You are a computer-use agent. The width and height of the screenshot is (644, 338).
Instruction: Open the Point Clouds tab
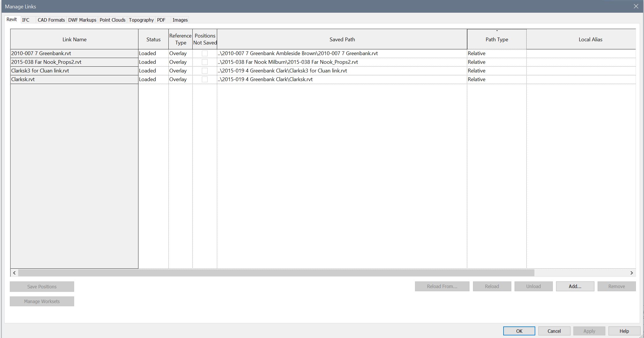click(112, 20)
